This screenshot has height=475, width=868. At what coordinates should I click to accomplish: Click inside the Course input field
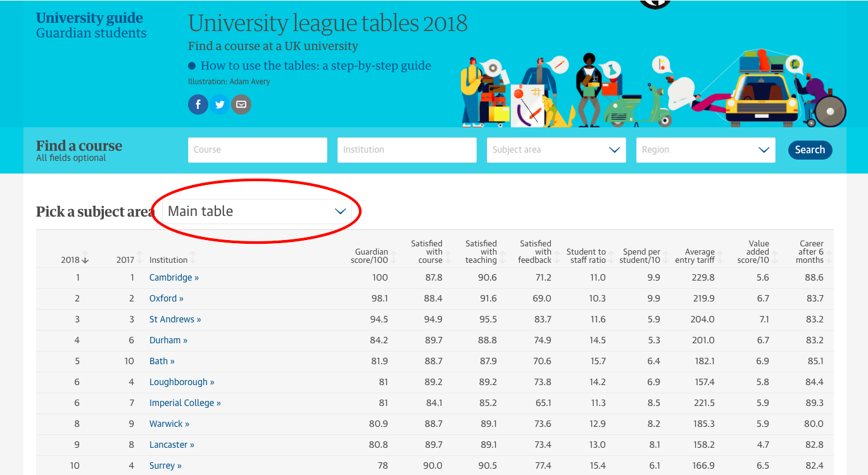coord(257,149)
